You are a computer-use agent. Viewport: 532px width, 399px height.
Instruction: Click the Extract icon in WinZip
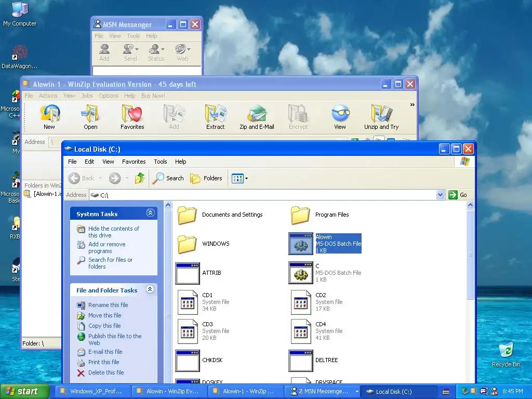click(x=215, y=117)
